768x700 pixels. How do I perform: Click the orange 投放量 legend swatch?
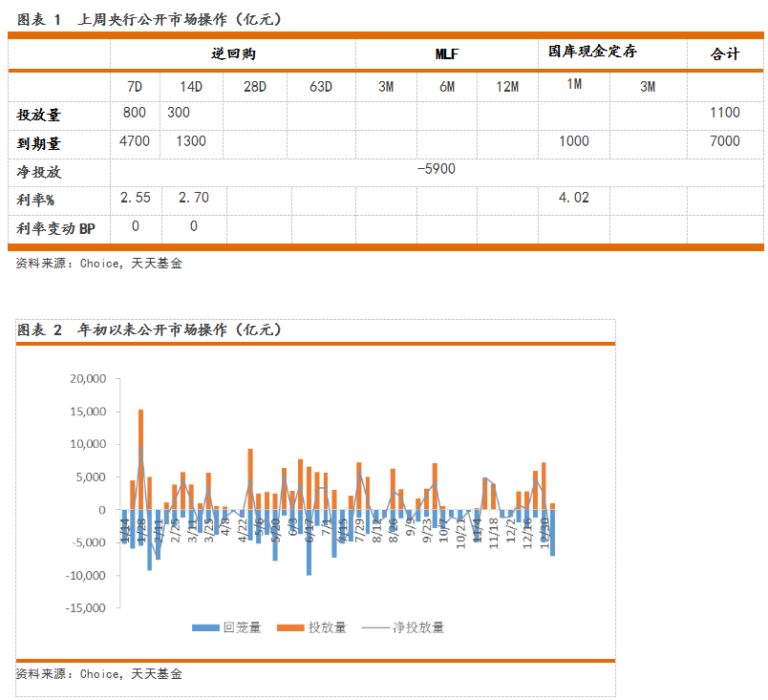point(290,627)
